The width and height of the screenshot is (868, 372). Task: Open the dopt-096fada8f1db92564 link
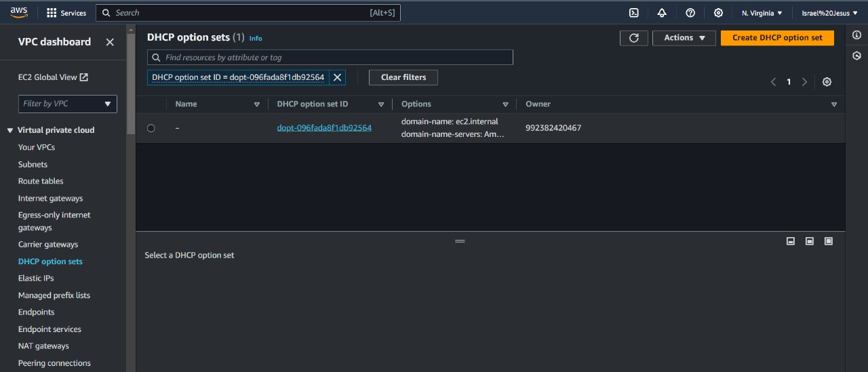click(x=324, y=128)
